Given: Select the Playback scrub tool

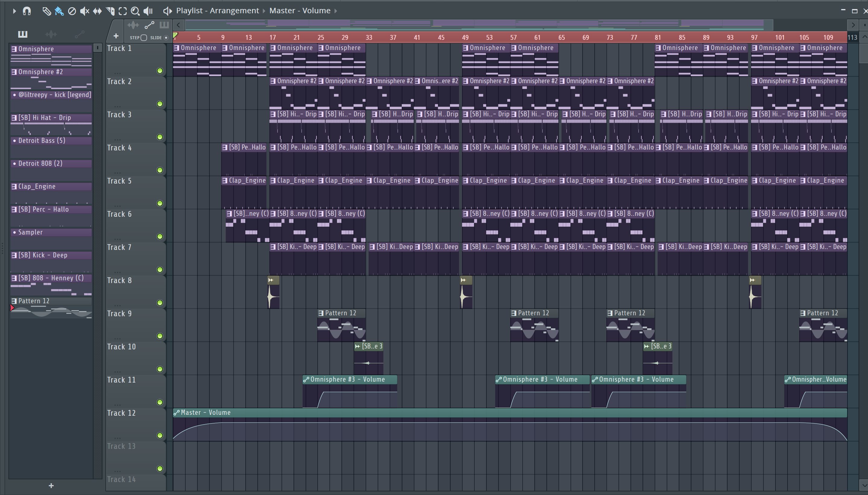Looking at the screenshot, I should pyautogui.click(x=148, y=11).
